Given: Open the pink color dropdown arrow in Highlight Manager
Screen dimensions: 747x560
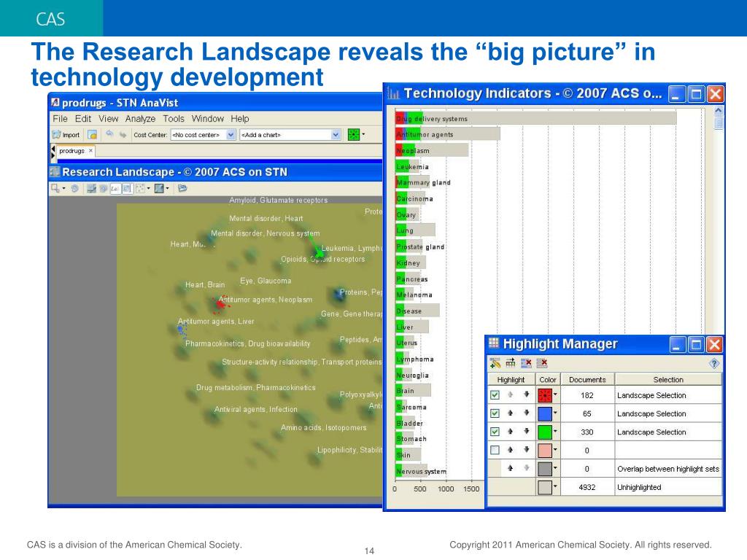Looking at the screenshot, I should [x=555, y=450].
